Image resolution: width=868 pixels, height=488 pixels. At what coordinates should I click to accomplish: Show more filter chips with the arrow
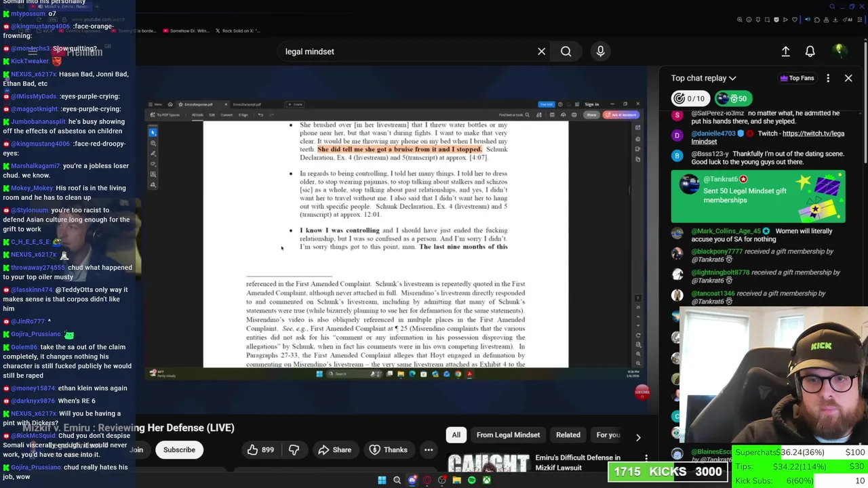[638, 437]
